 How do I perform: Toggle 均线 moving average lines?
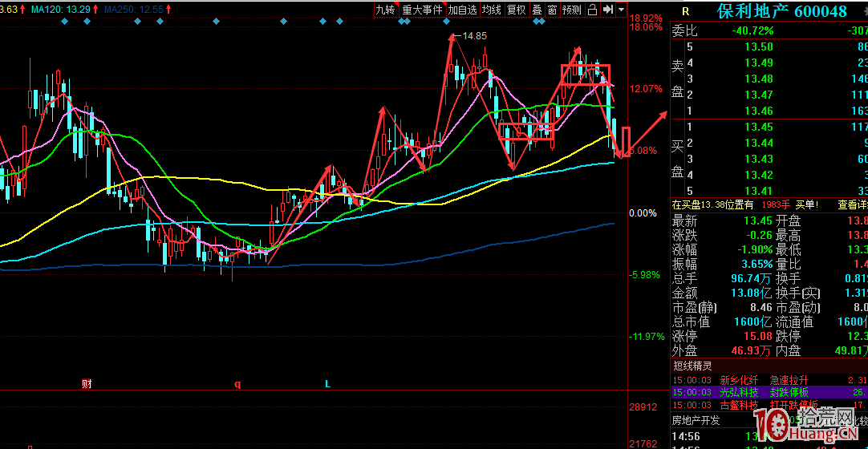tap(492, 10)
